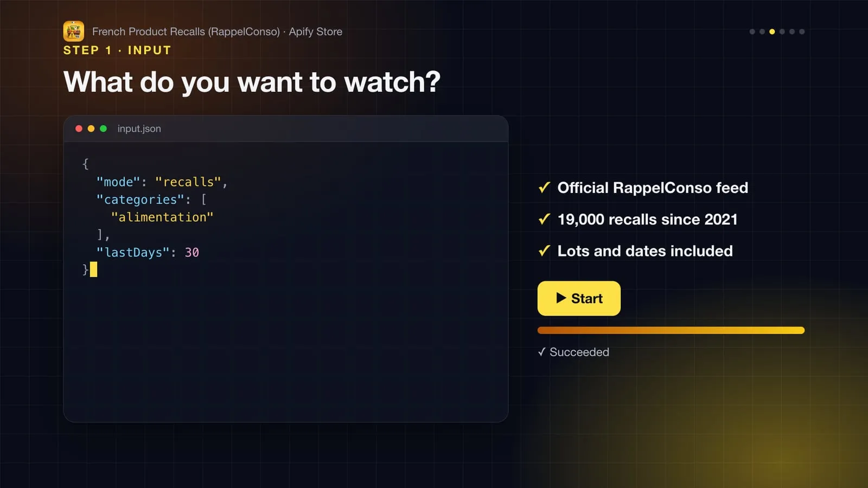The image size is (868, 488).
Task: Click the green maximize dot on input.json window
Action: click(103, 129)
